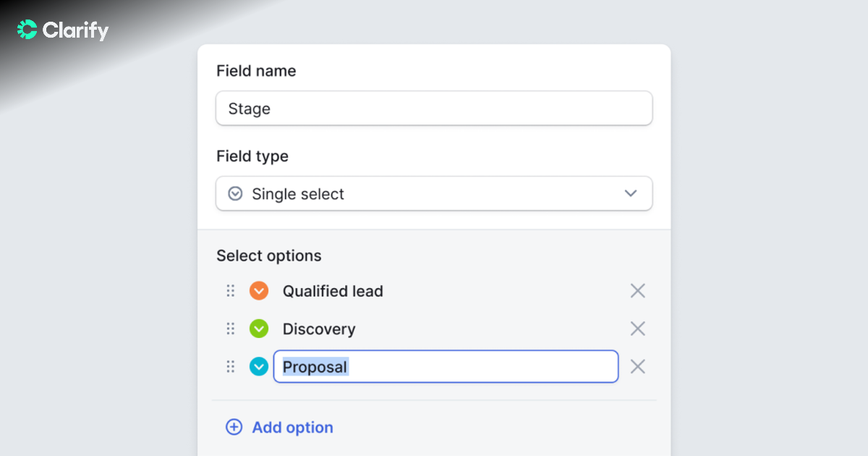Expand the Field type chevron arrow
The image size is (868, 456).
pos(630,193)
